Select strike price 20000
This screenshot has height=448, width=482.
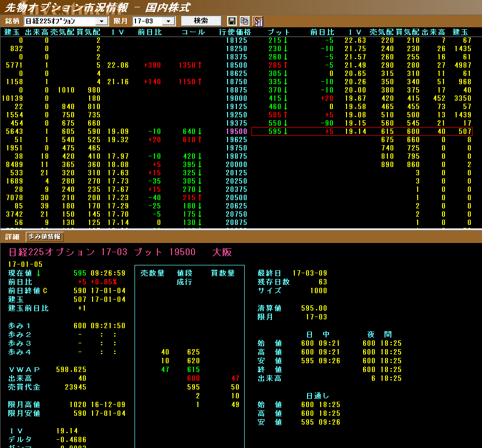(236, 165)
